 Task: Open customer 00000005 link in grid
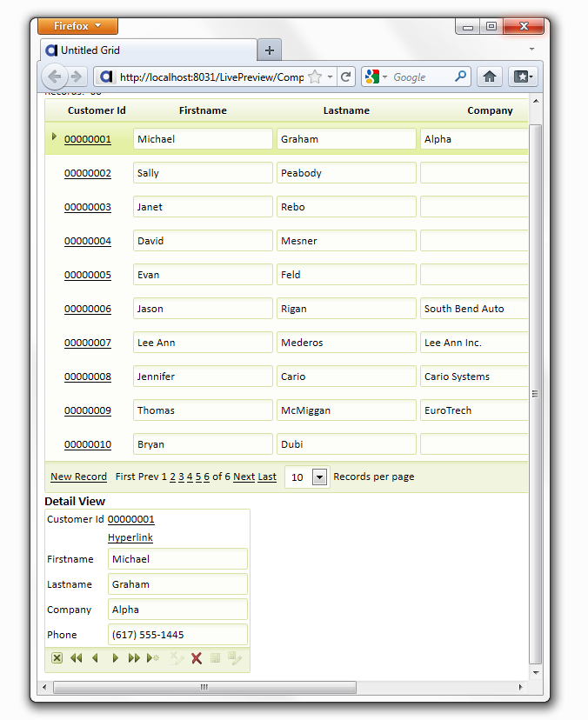pyautogui.click(x=88, y=275)
